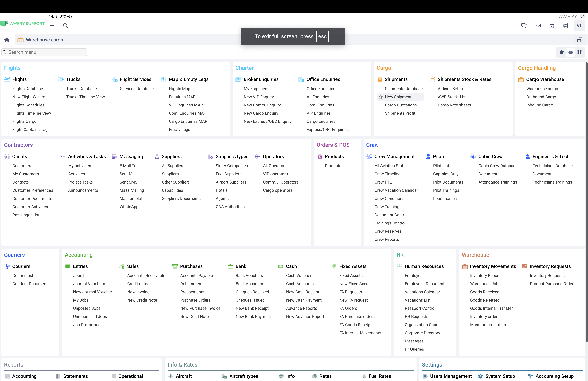Viewport: 588px width, 381px height.
Task: Click the megaphone announcements icon
Action: click(565, 26)
